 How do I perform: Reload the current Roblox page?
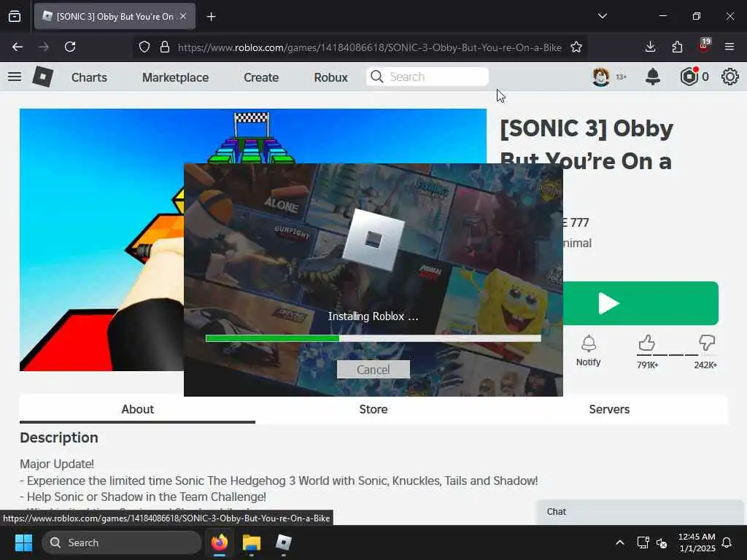click(x=70, y=47)
